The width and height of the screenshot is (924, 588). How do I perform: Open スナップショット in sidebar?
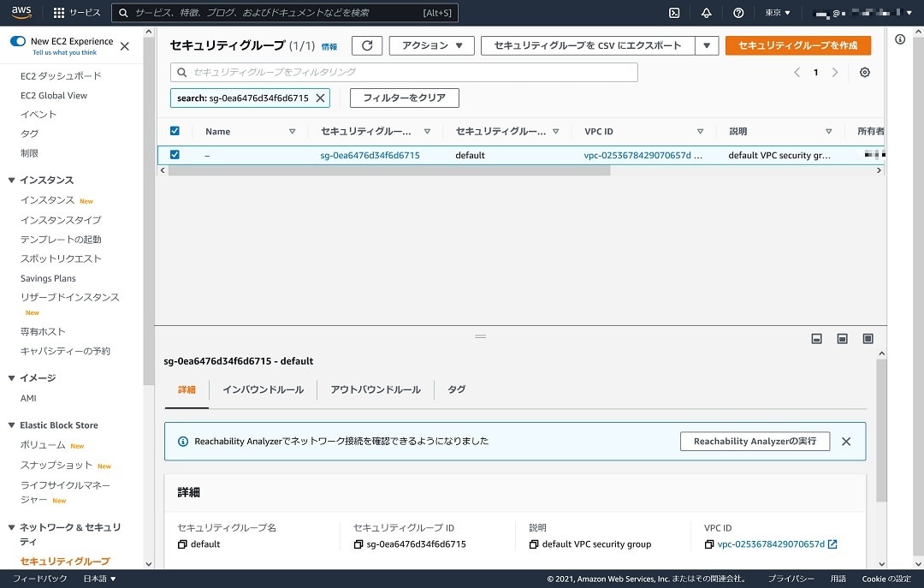click(56, 466)
